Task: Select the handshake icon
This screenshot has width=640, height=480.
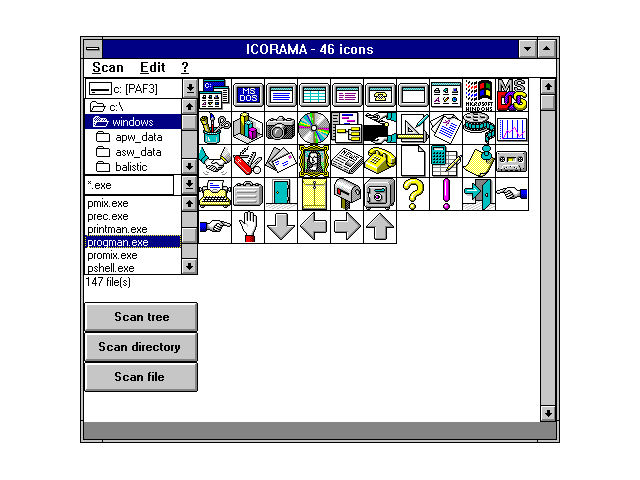Action: pos(214,160)
